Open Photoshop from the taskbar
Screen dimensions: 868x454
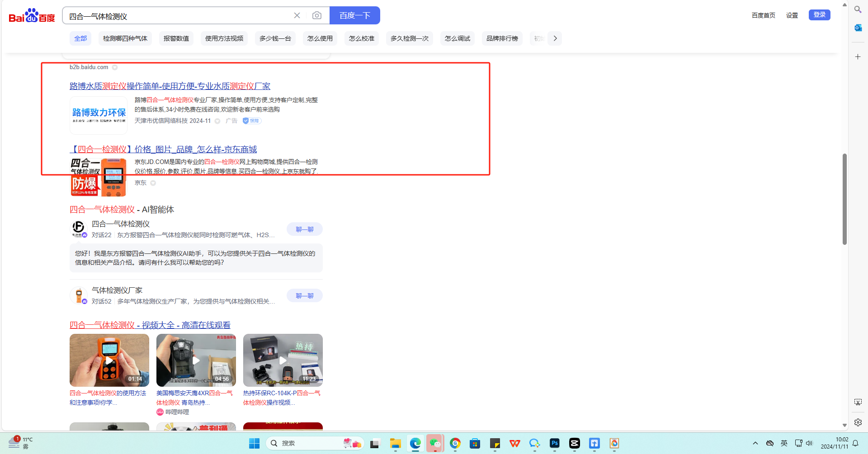pyautogui.click(x=554, y=444)
